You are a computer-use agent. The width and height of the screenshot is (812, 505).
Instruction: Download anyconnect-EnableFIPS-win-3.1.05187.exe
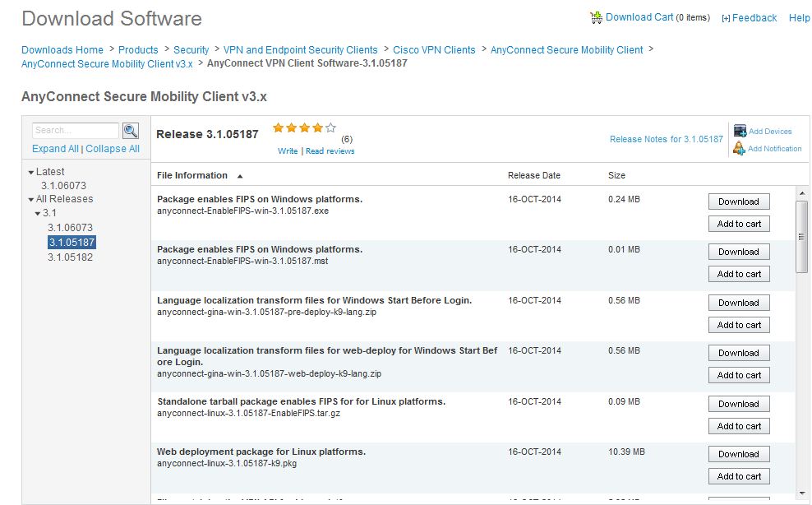tap(739, 202)
